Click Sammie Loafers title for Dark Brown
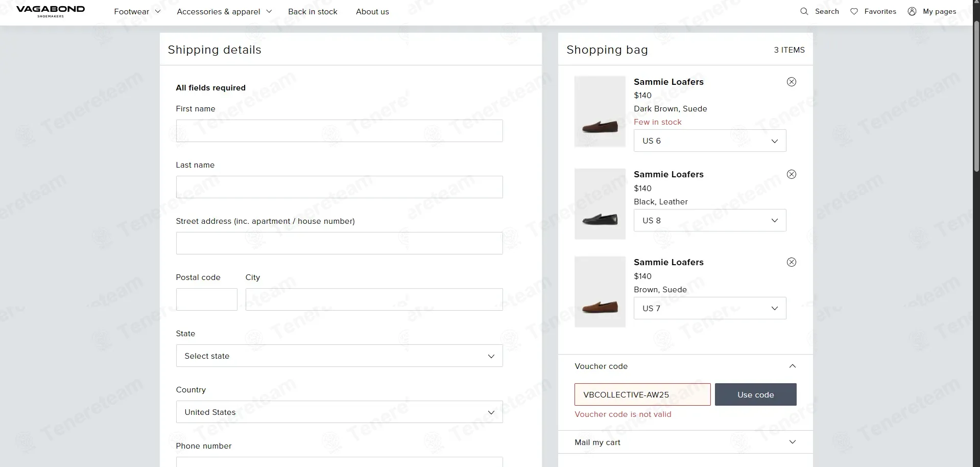 (x=668, y=82)
